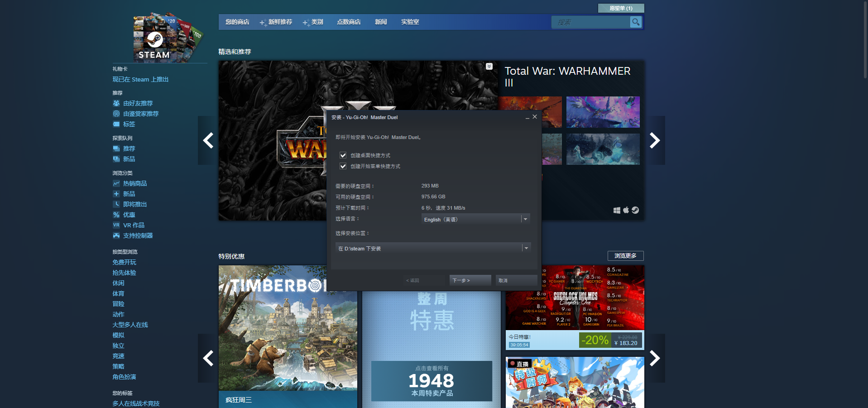
Task: Open the 愿望单 (1) wishlist button
Action: click(621, 8)
